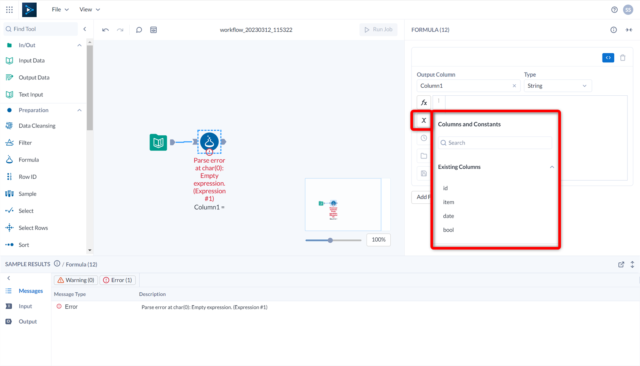Click the 100% zoom value field

378,240
